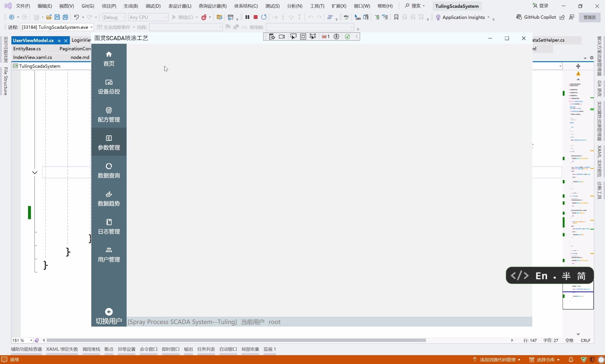Open XAML 绑定失败 panel tab
This screenshot has width=605, height=364.
click(x=62, y=349)
